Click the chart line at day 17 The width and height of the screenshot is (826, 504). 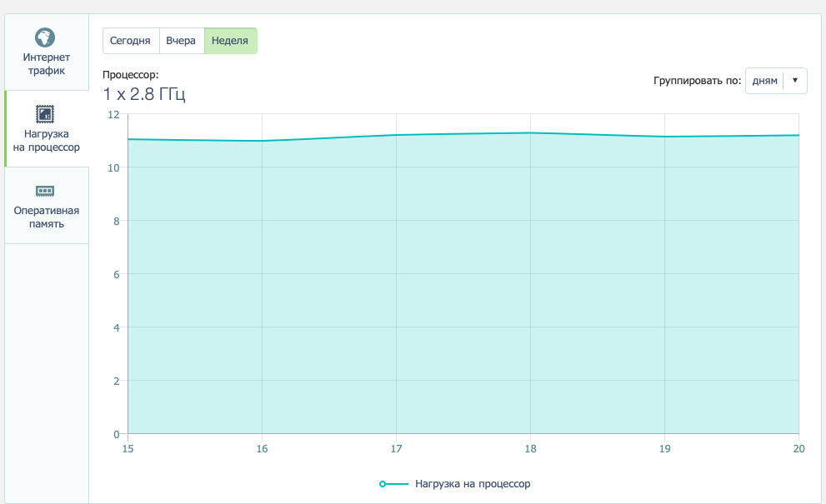pyautogui.click(x=396, y=135)
